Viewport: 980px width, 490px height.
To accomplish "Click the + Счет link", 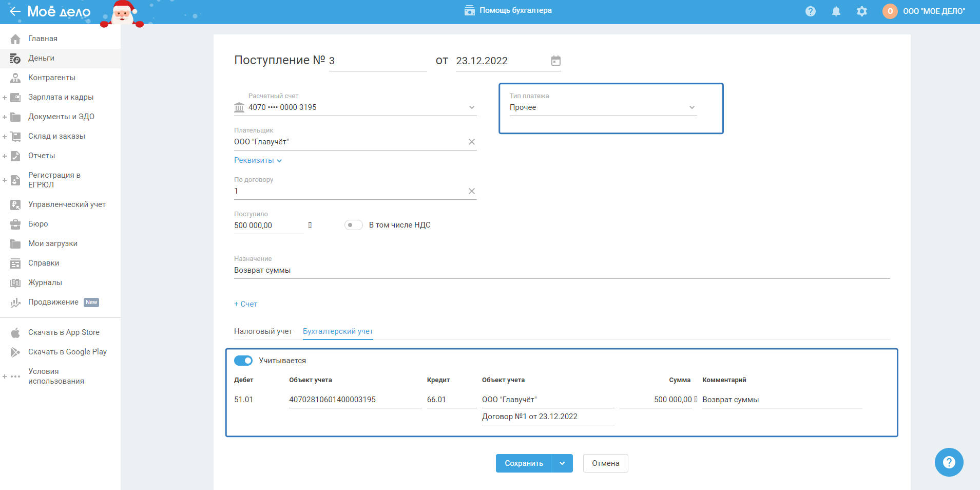I will (x=245, y=304).
